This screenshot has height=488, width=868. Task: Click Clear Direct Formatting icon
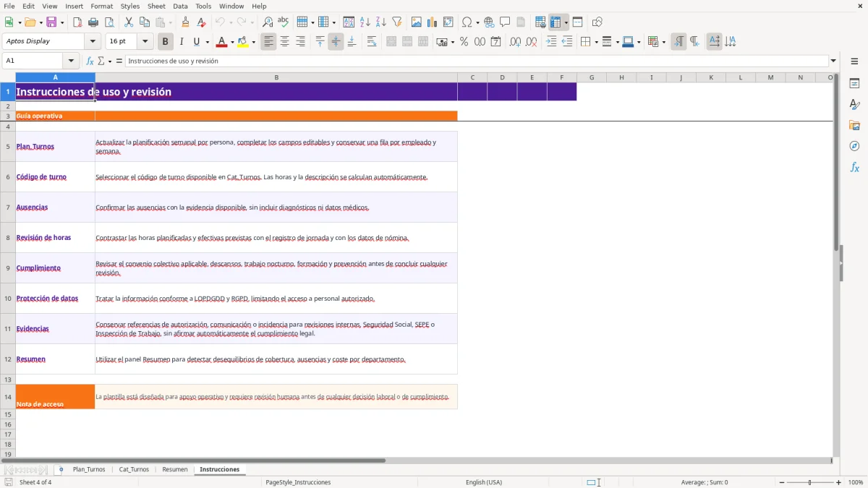[202, 22]
